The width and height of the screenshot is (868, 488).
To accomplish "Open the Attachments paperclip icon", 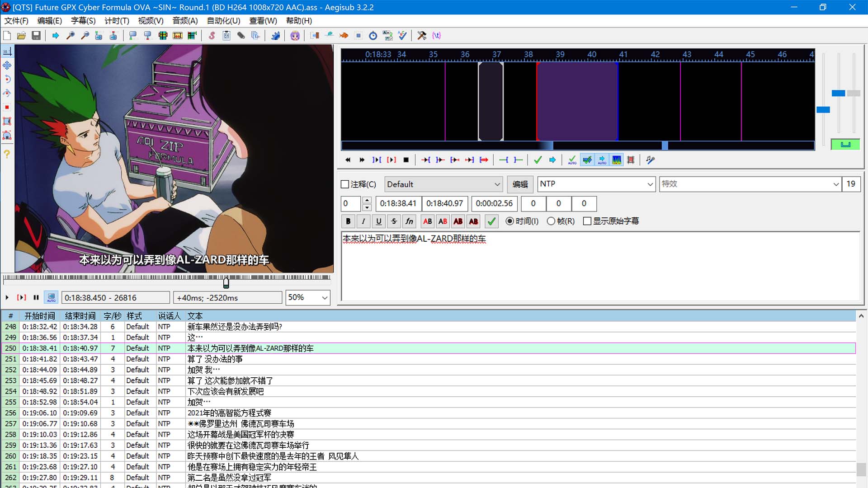I will coord(241,36).
